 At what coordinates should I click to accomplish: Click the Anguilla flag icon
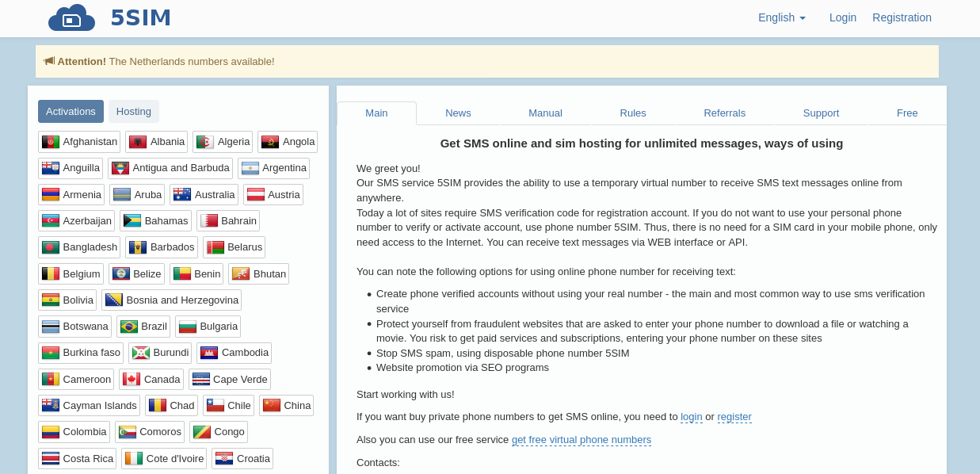pos(51,168)
